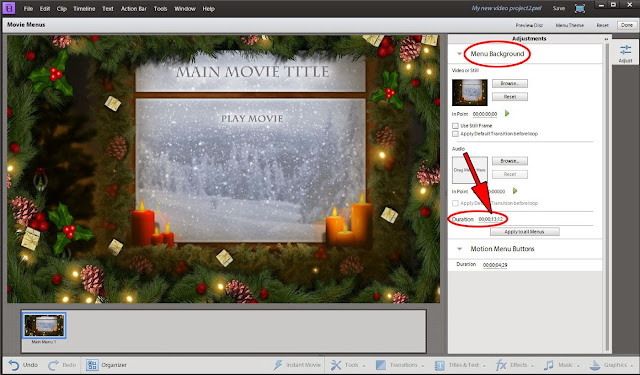Screen dimensions: 640x375
Task: Collapse the Menu Background section triangle
Action: coord(459,54)
